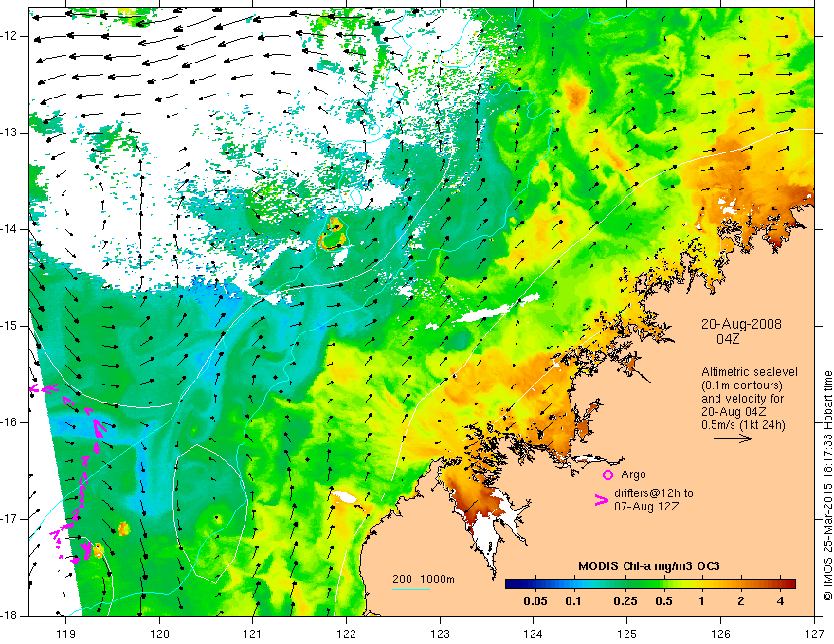Viewport: 834px width, 644px height.
Task: Click the longitude axis label '125'
Action: point(627,634)
